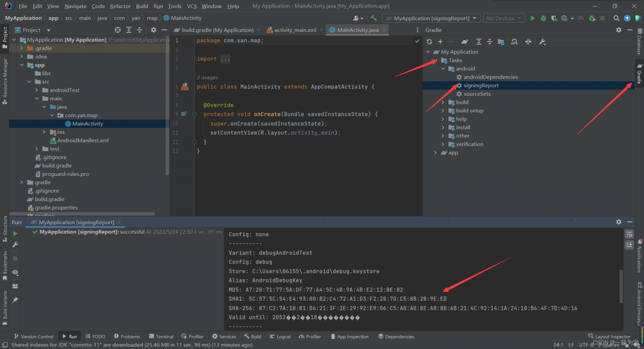Open the No Devices dropdown

[x=504, y=18]
